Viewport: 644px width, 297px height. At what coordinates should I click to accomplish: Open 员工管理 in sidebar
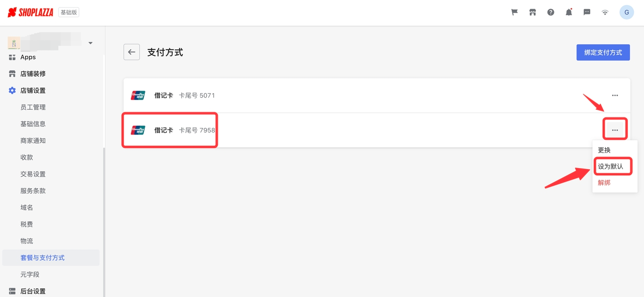pyautogui.click(x=33, y=107)
